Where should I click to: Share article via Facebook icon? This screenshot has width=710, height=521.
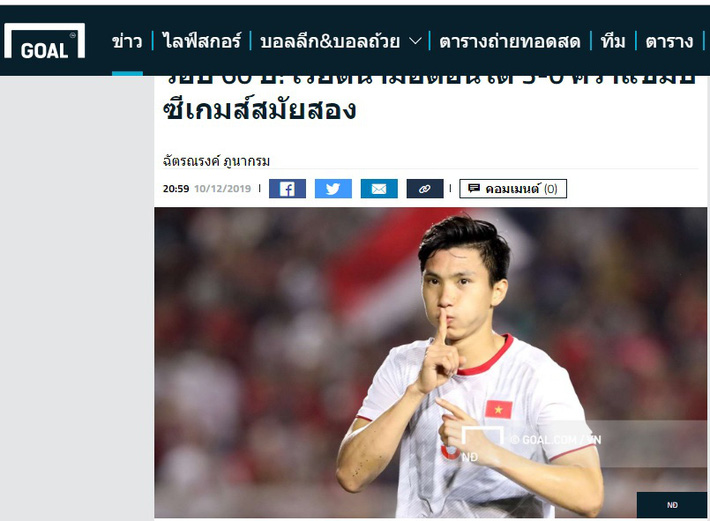click(x=287, y=189)
